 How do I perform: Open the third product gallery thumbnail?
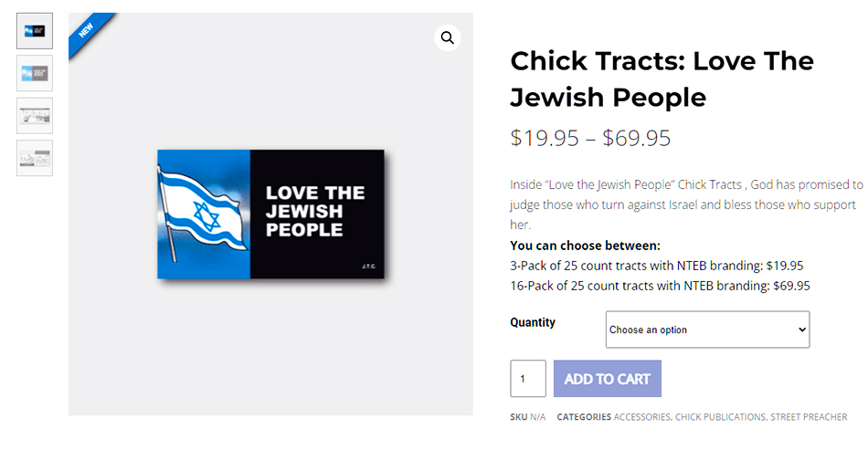(35, 116)
